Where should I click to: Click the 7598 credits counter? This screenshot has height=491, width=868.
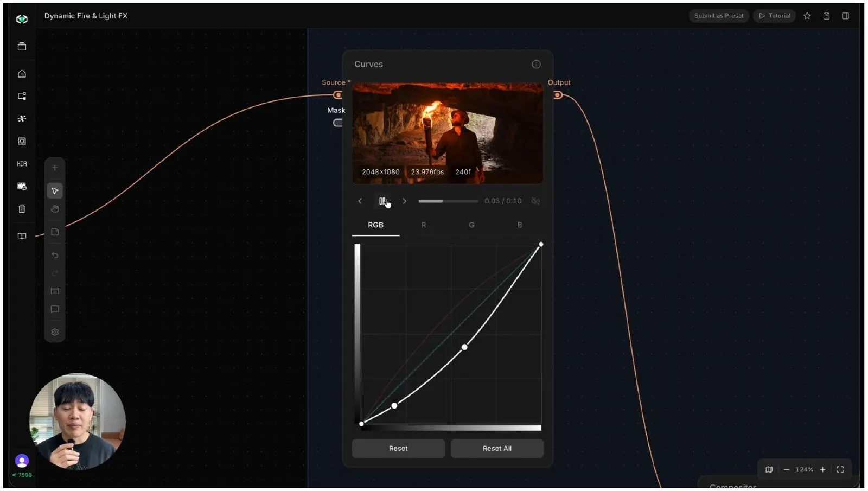(x=22, y=475)
